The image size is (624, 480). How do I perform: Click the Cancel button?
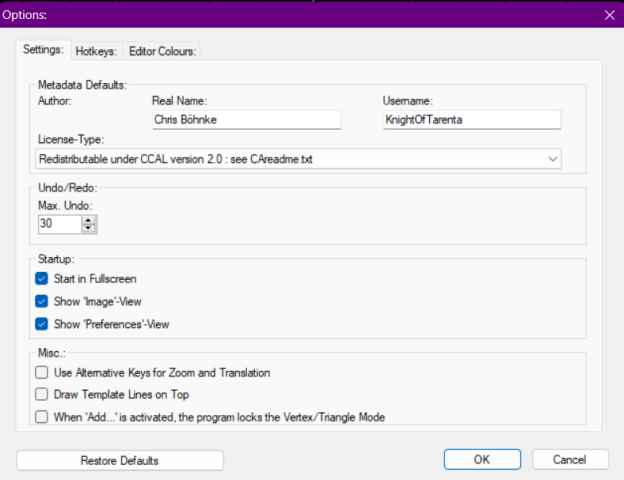tap(570, 460)
